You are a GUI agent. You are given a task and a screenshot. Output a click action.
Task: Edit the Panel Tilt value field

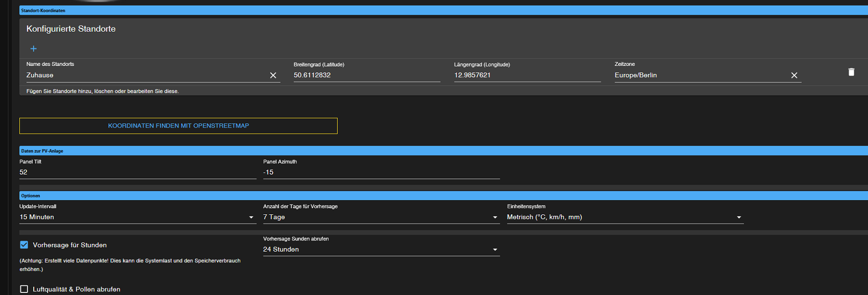click(x=137, y=173)
